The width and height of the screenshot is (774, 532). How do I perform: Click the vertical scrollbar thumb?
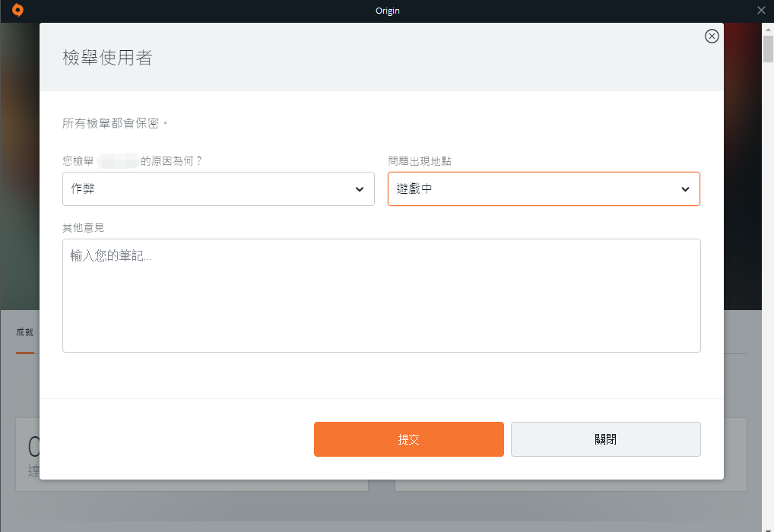point(768,49)
